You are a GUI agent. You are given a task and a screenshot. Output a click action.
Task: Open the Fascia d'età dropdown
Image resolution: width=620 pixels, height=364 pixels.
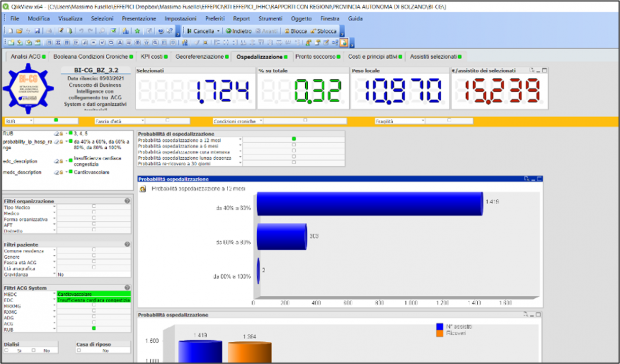[143, 121]
